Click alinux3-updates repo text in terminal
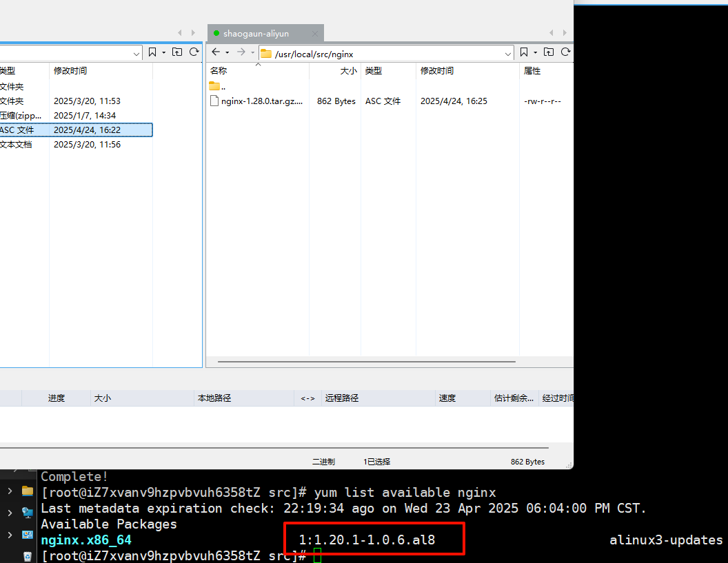This screenshot has width=728, height=563. coord(666,540)
